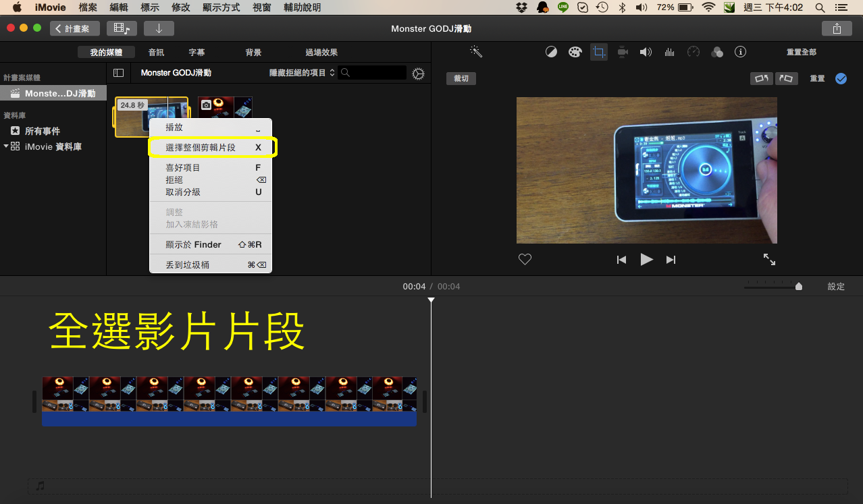Enter fullscreen playback with the arrows icon
This screenshot has width=863, height=504.
pyautogui.click(x=769, y=259)
